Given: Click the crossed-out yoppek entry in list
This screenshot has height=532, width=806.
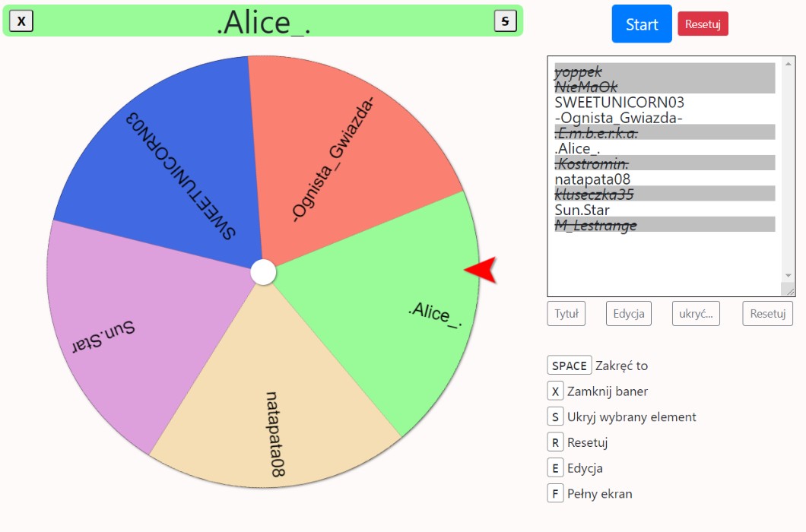Looking at the screenshot, I should (x=579, y=71).
